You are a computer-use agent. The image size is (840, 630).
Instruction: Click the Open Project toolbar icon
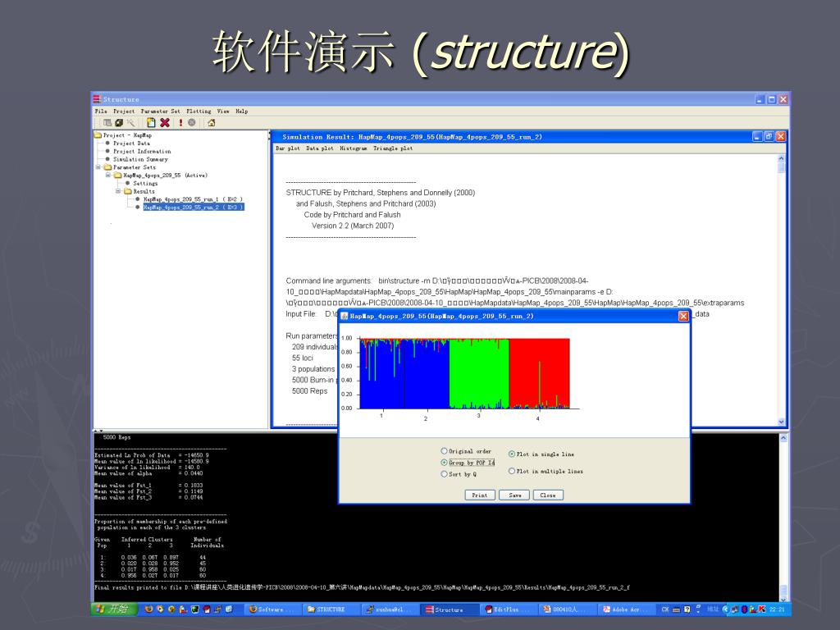(x=119, y=123)
